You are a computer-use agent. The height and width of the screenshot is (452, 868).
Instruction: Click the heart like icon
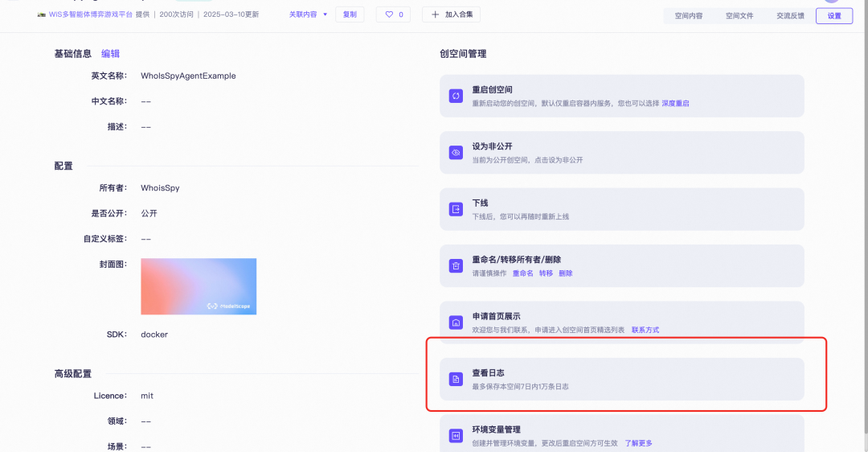coord(389,14)
